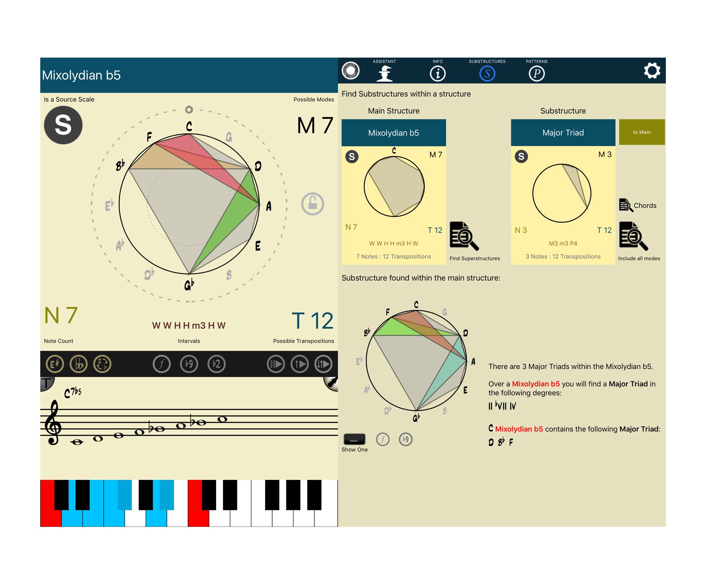Play scale with octave (8 play) icon
Viewport: 714px width, 588px height.
point(276,364)
